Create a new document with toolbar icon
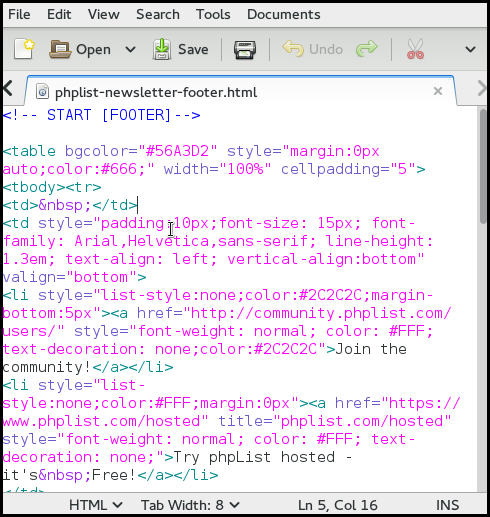The height and width of the screenshot is (517, 490). tap(24, 49)
